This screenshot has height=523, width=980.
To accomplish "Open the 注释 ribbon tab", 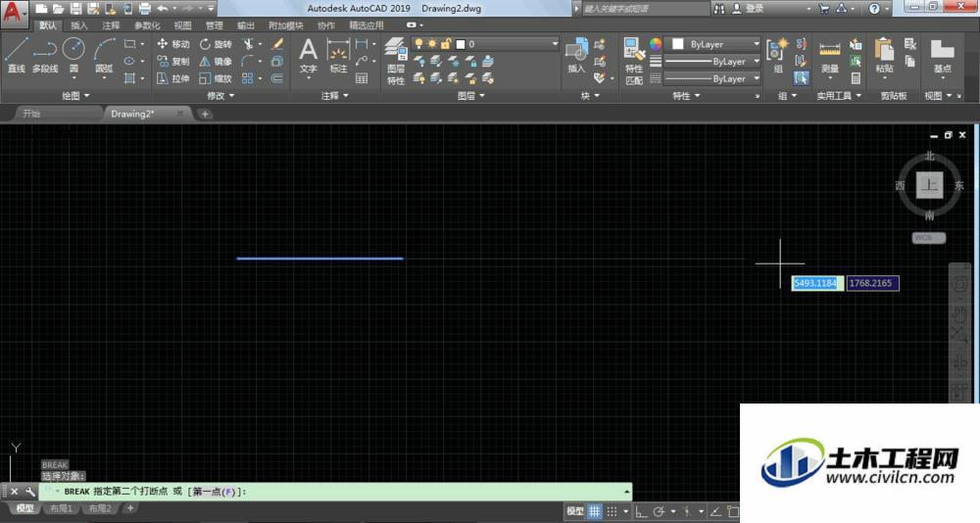I will click(111, 25).
